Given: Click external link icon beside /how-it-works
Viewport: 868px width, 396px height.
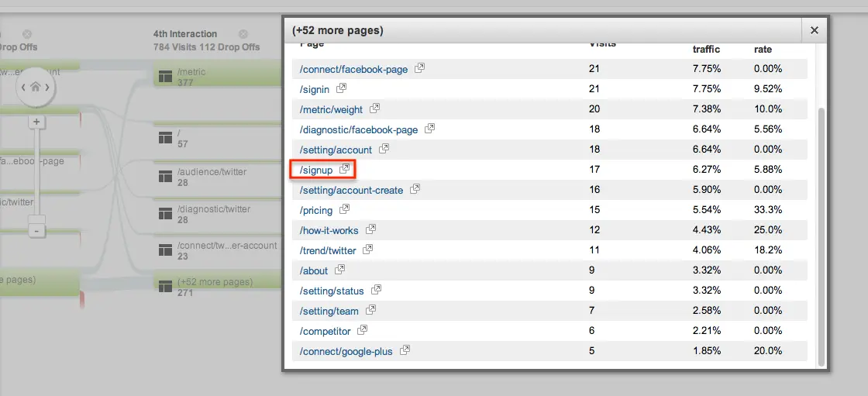Looking at the screenshot, I should point(371,229).
